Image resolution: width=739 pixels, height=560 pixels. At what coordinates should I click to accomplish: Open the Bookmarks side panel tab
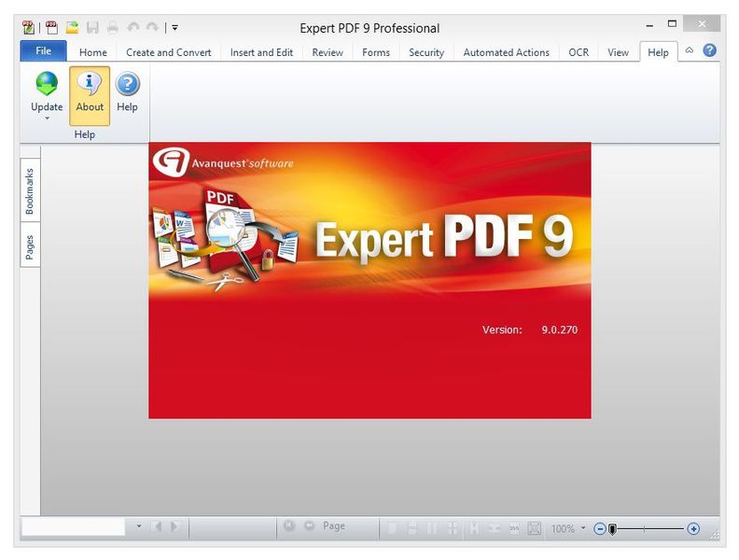point(30,191)
